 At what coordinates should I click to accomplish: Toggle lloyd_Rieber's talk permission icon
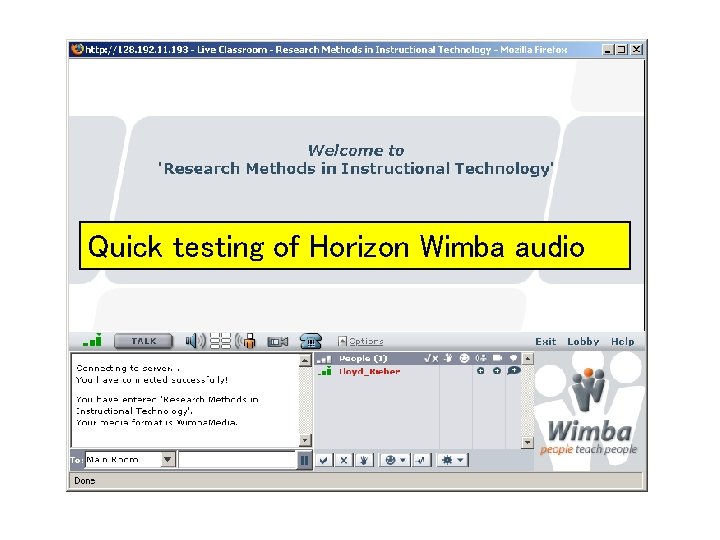coord(481,371)
